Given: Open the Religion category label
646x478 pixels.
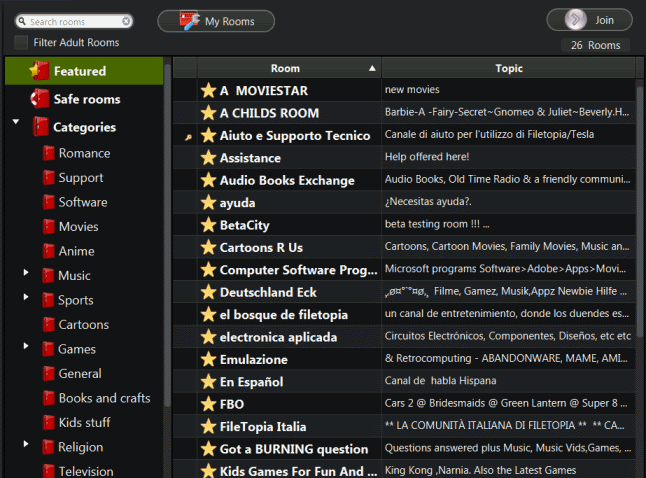Looking at the screenshot, I should pyautogui.click(x=81, y=447).
